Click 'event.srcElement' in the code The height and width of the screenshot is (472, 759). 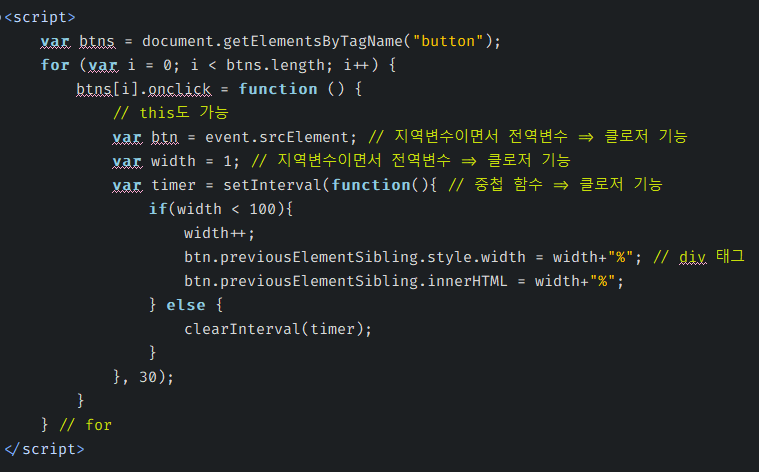[x=276, y=137]
